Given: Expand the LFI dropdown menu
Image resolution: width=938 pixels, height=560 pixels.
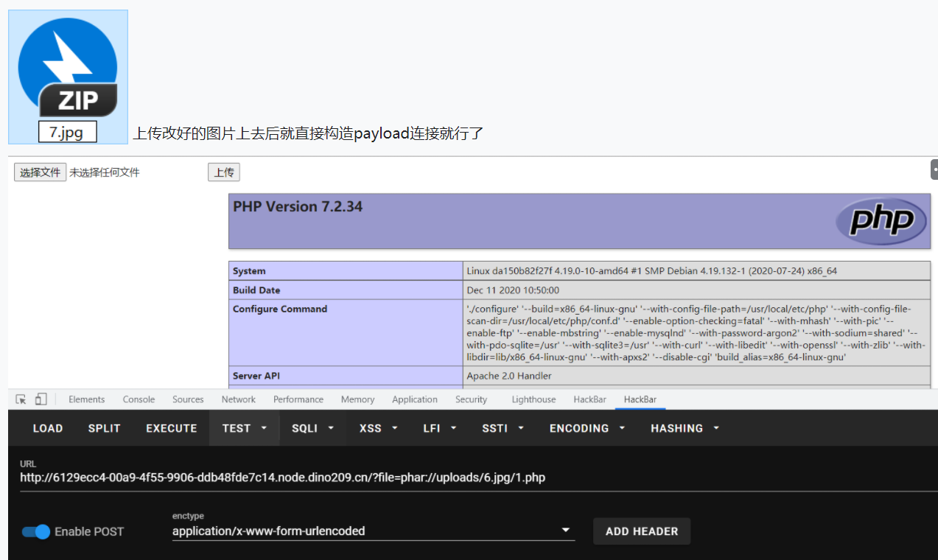Looking at the screenshot, I should (x=440, y=428).
